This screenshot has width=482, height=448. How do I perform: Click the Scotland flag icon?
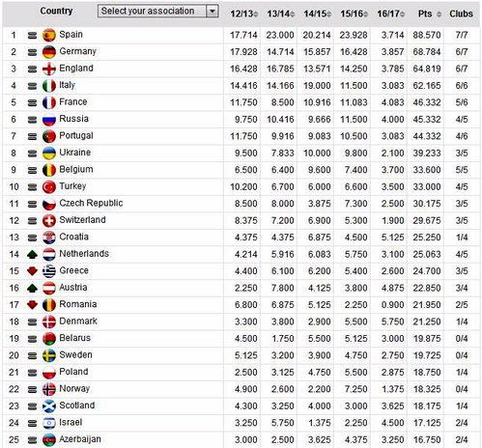click(49, 406)
